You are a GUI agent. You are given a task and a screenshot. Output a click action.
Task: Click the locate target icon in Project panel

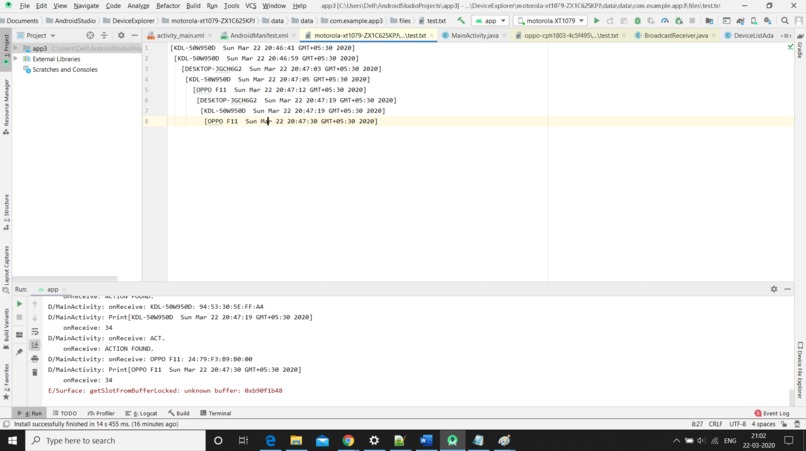click(90, 35)
